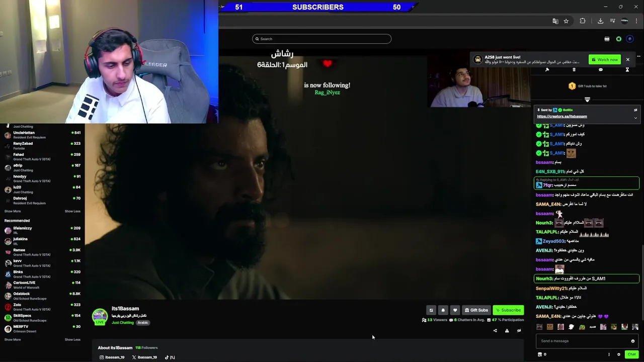
Task: Click Show More under followed channels
Action: 13,211
